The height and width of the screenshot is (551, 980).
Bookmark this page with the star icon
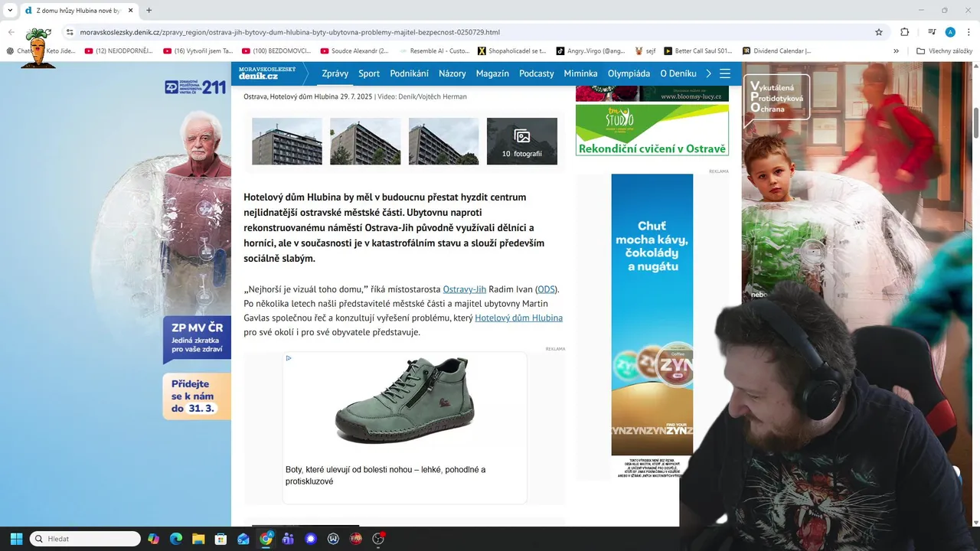pos(879,32)
